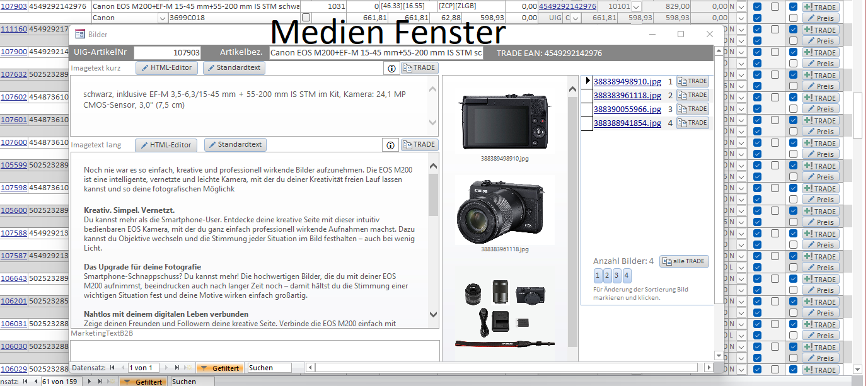Click the Gefiltert button in main list status bar

coord(143,382)
